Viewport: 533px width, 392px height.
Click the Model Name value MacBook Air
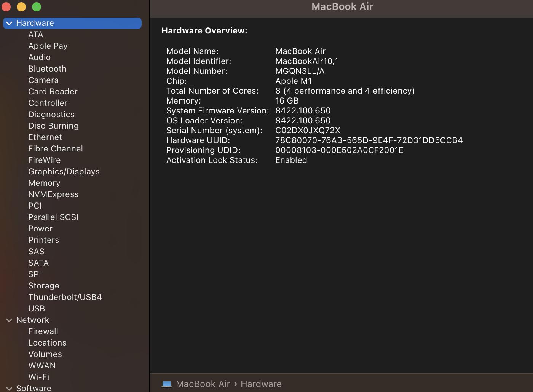300,51
